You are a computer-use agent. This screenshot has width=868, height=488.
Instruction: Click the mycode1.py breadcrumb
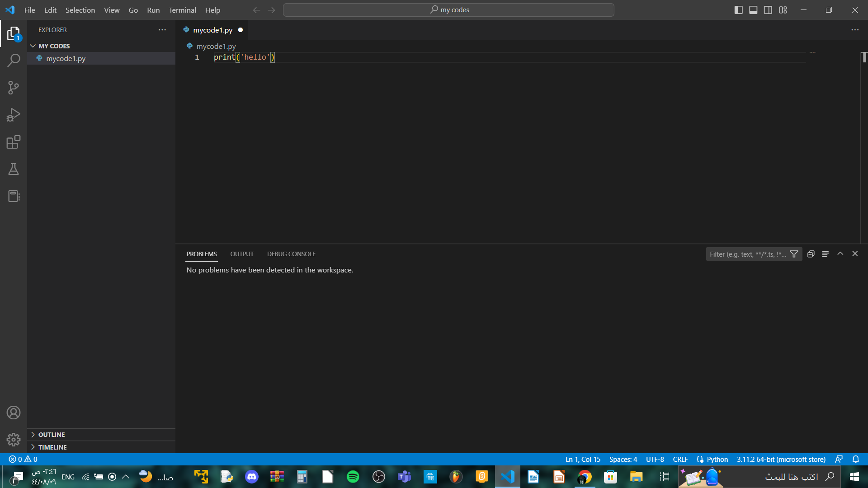(216, 46)
